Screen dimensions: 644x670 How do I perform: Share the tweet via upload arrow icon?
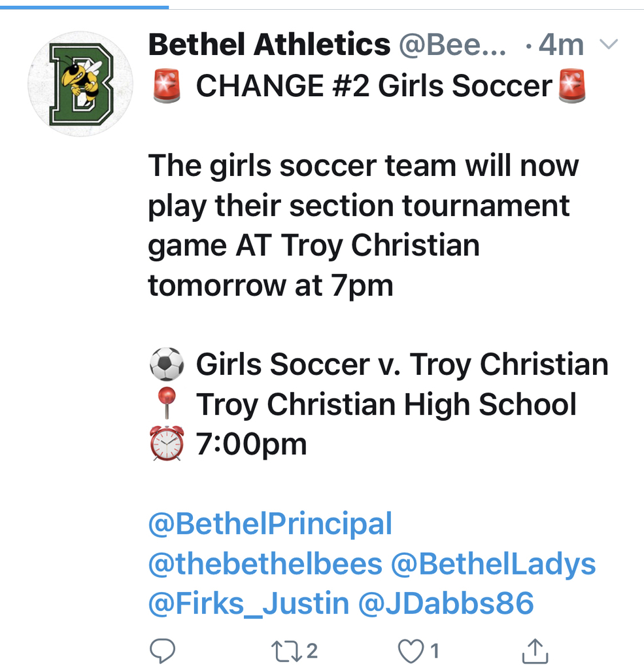535,651
